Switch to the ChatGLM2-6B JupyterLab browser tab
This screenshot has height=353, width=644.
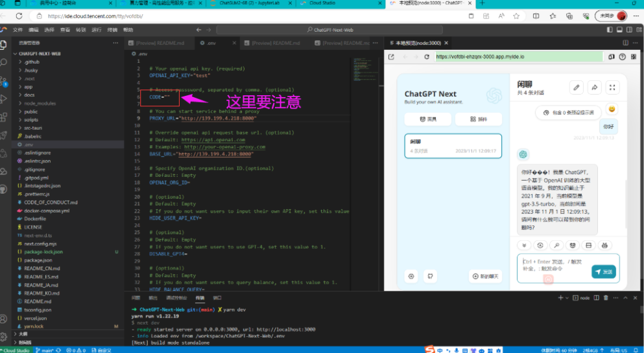click(250, 3)
